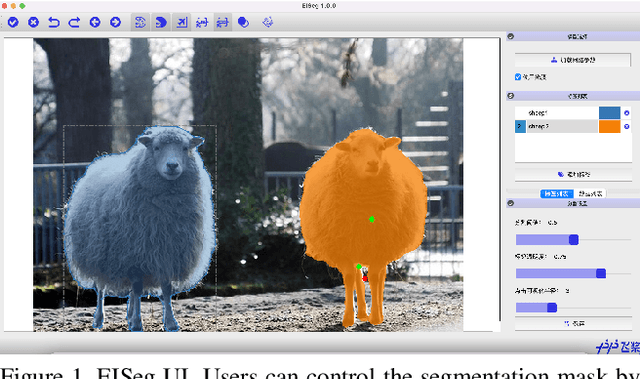Viewport: 640px width, 379px height.
Task: Redo the click with the redo arrow
Action: click(x=74, y=22)
